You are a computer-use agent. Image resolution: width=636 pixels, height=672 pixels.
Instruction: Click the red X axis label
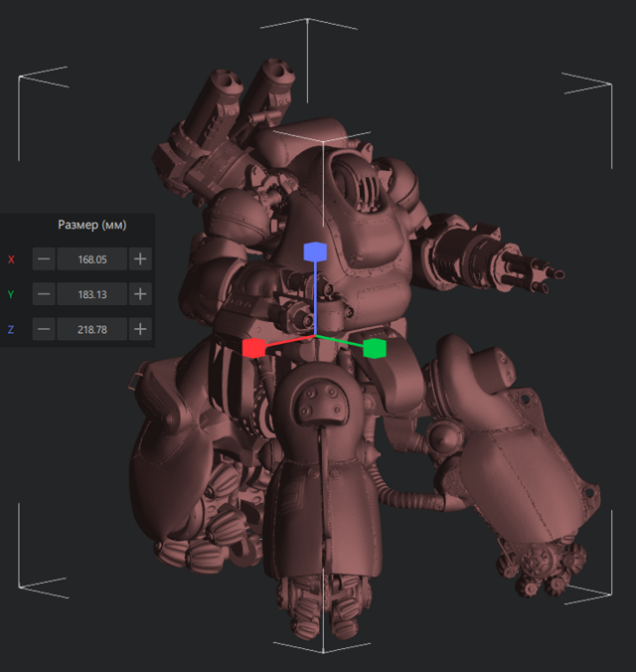[12, 259]
